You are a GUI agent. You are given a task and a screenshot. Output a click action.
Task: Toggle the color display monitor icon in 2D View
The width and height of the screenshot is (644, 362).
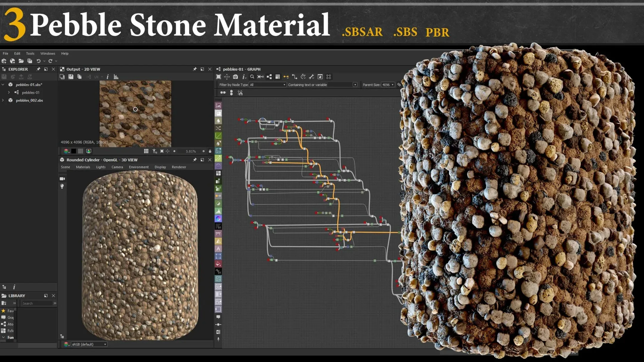pyautogui.click(x=89, y=151)
